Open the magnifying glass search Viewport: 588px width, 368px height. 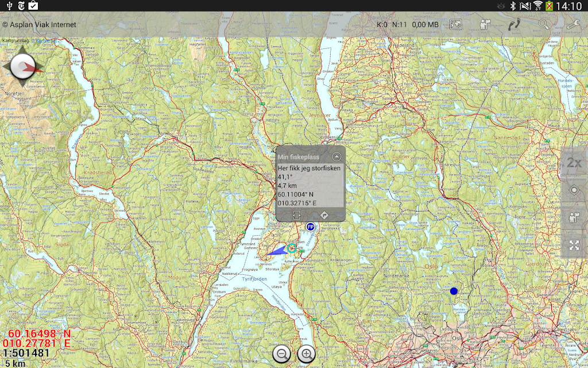[x=544, y=25]
